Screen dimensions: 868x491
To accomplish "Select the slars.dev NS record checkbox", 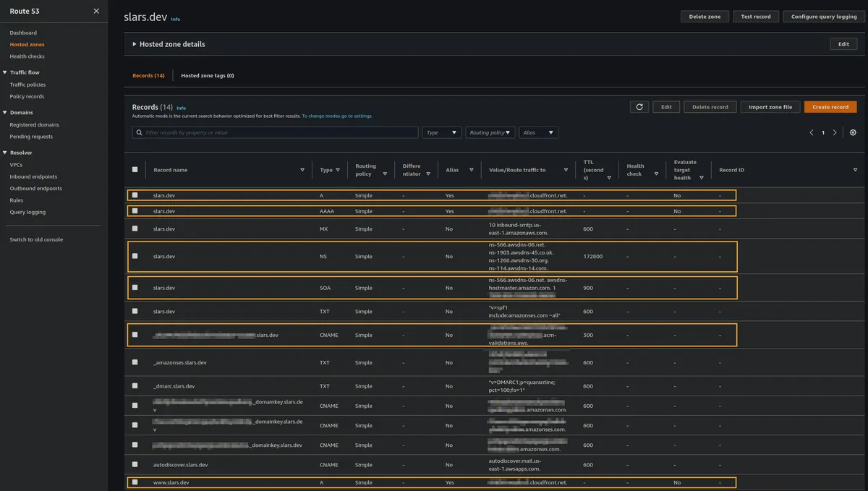I will point(135,256).
